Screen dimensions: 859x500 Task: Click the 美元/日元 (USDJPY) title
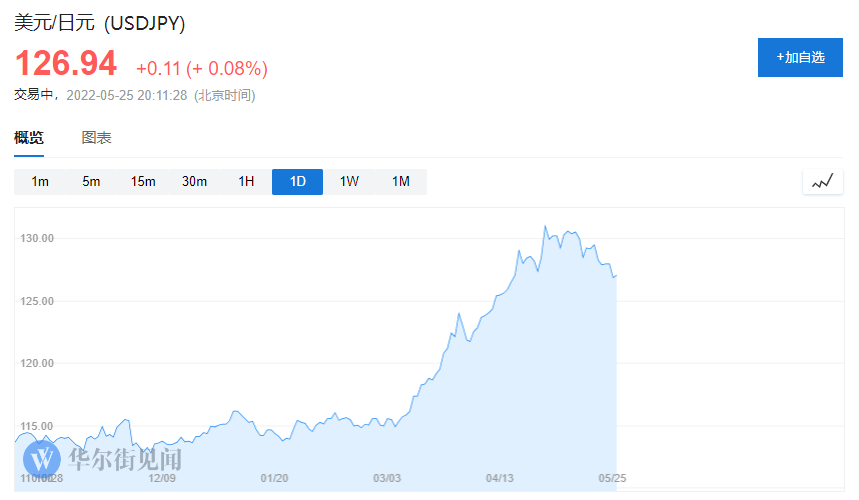click(99, 22)
